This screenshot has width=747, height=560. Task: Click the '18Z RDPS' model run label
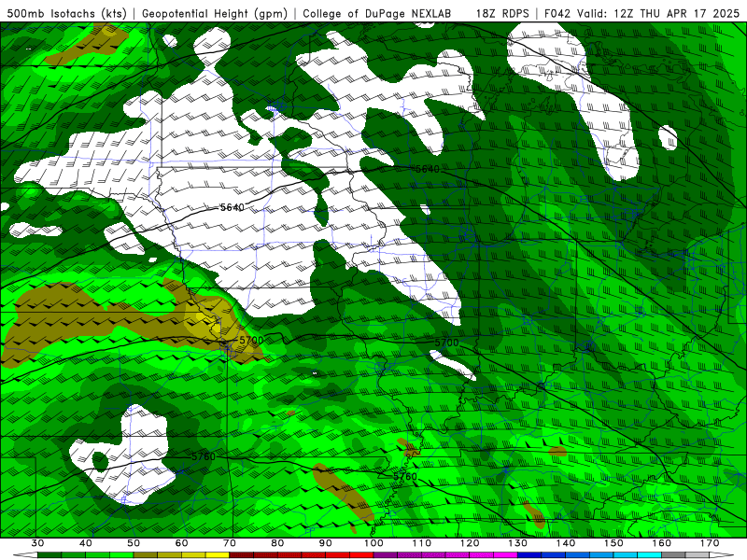click(x=502, y=14)
